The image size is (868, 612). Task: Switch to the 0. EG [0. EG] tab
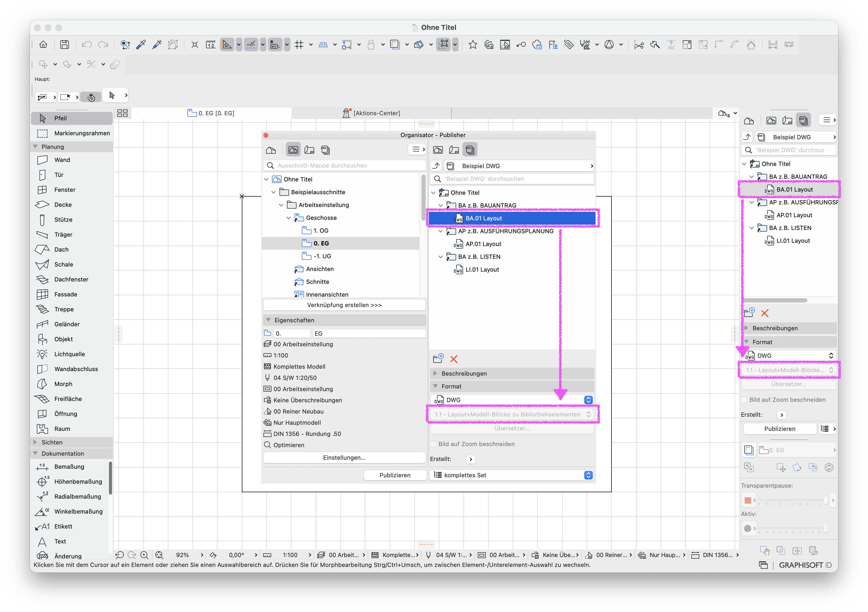click(x=211, y=113)
